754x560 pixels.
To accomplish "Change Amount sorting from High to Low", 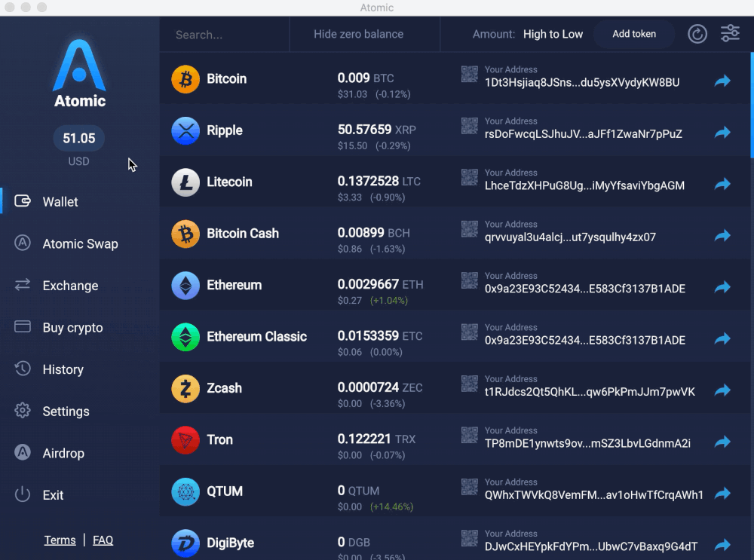I will click(553, 34).
